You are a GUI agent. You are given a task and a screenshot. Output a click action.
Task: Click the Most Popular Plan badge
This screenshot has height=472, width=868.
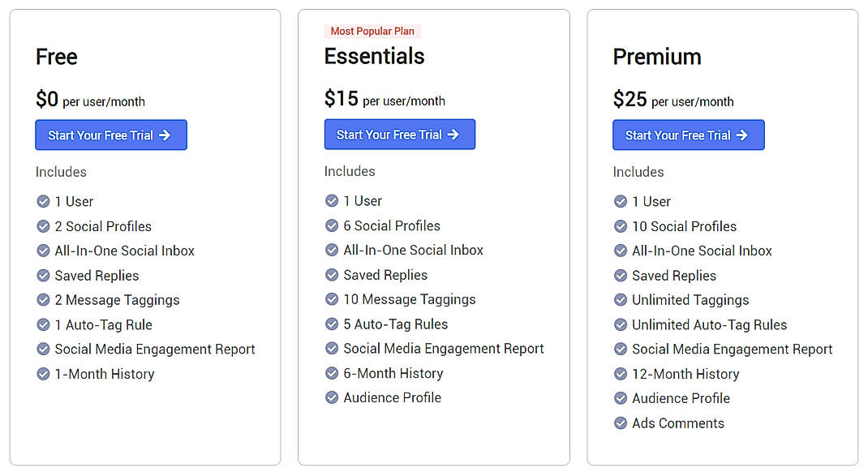click(372, 31)
